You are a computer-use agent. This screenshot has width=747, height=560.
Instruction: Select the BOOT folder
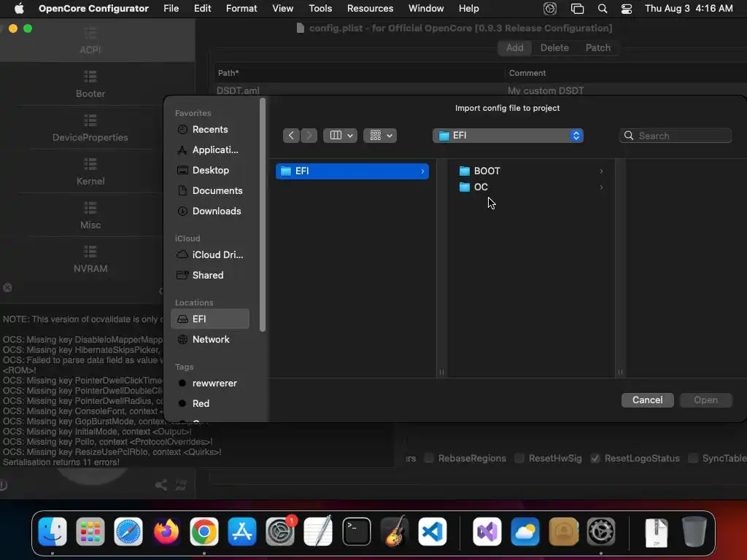coord(531,171)
